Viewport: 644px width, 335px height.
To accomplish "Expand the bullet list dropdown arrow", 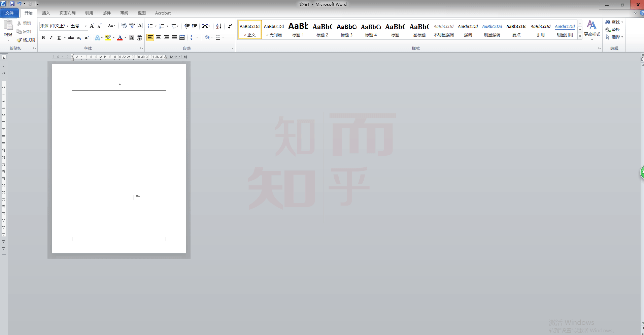I will 156,26.
